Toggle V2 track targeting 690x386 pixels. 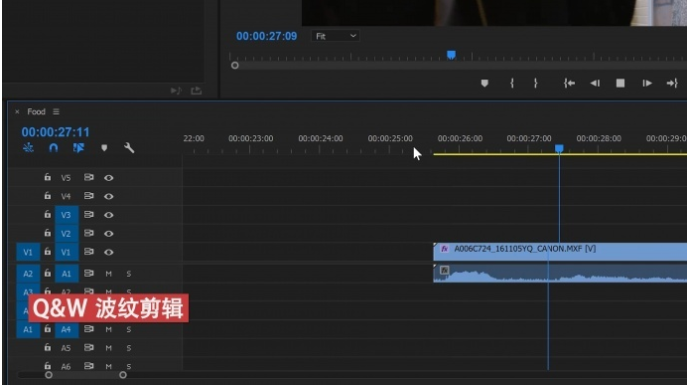tap(66, 233)
